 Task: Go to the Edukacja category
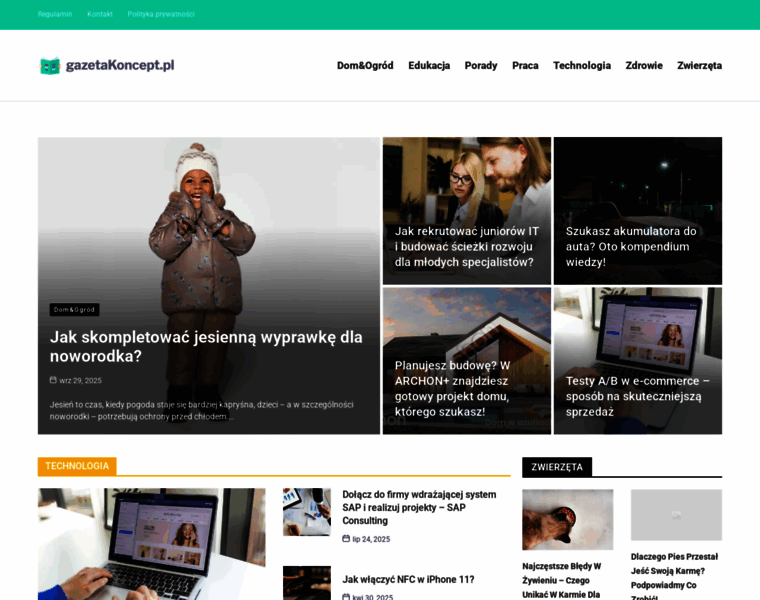click(x=429, y=65)
